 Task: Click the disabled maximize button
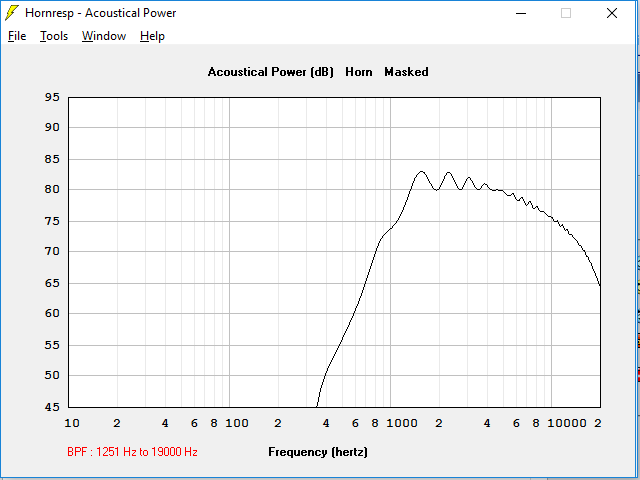[x=566, y=13]
